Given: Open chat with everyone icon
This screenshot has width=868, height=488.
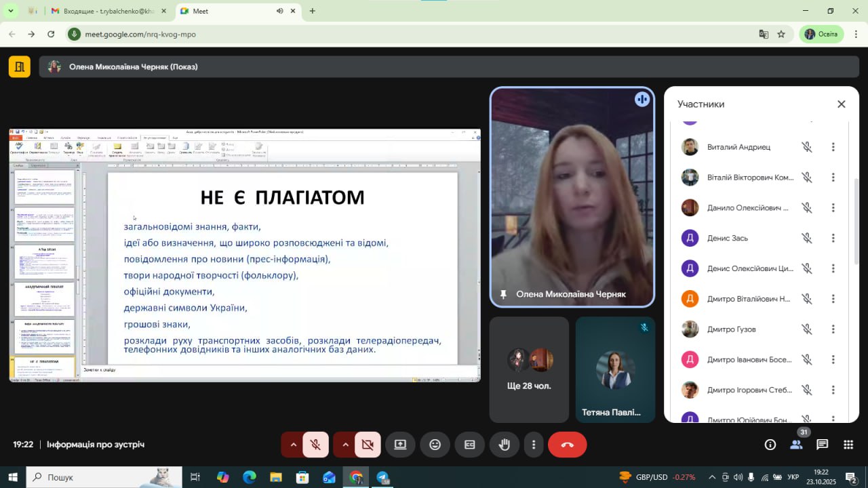Looking at the screenshot, I should tap(822, 445).
